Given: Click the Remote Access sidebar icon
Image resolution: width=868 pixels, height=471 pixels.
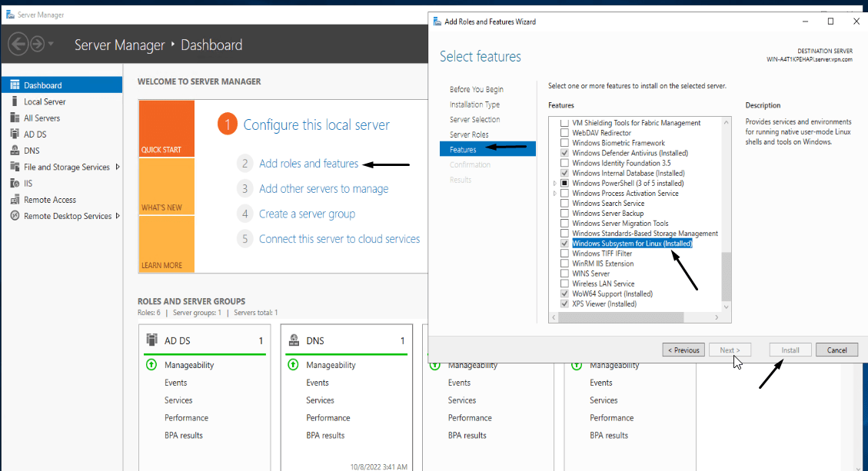Looking at the screenshot, I should (15, 200).
